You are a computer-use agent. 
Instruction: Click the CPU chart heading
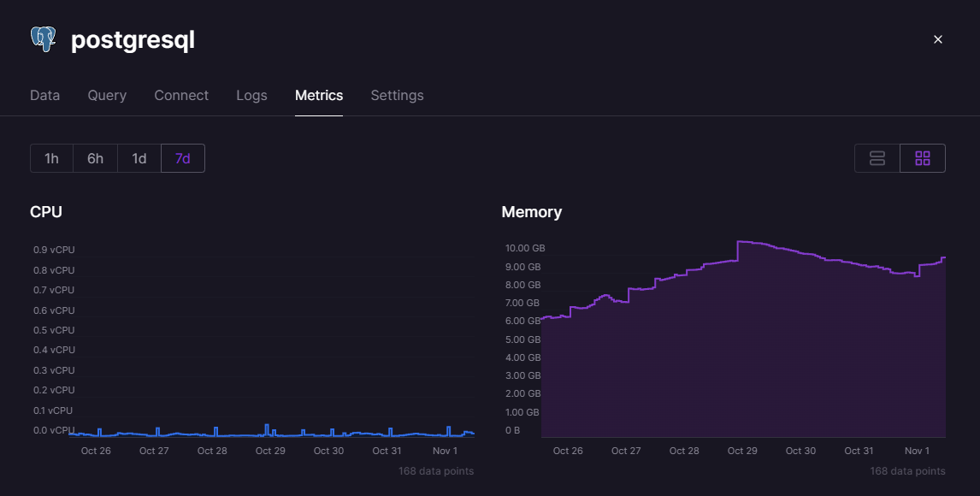click(x=46, y=211)
